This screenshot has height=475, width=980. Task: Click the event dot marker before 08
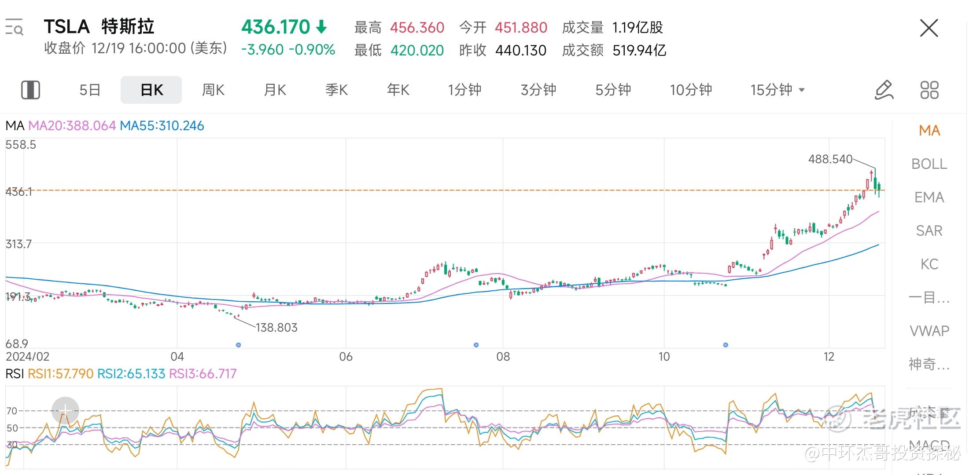[x=476, y=345]
